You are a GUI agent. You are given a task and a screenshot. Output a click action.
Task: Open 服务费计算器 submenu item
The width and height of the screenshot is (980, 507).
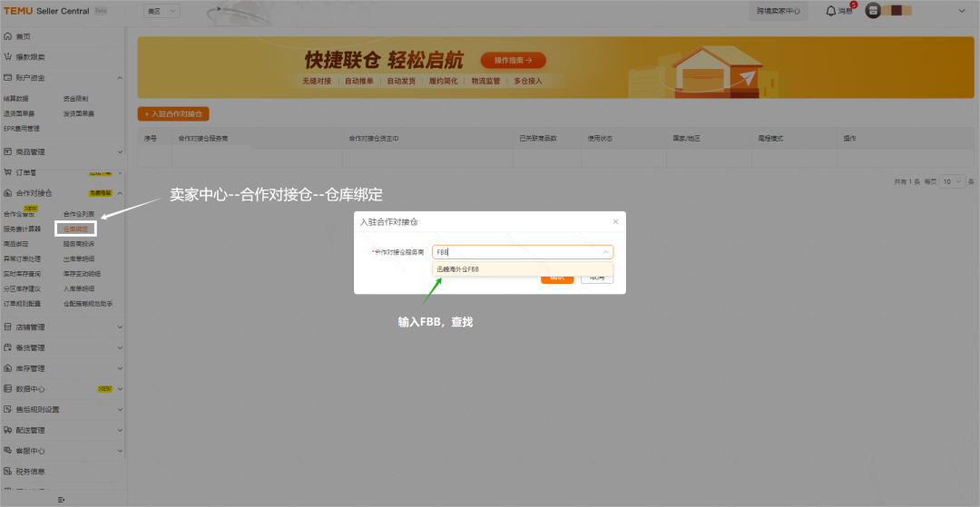22,229
